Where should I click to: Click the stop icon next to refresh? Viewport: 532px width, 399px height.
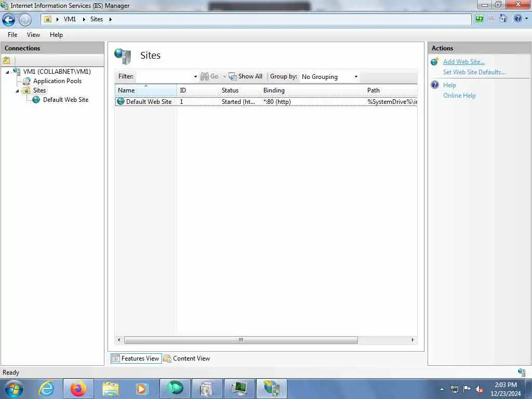(x=491, y=19)
